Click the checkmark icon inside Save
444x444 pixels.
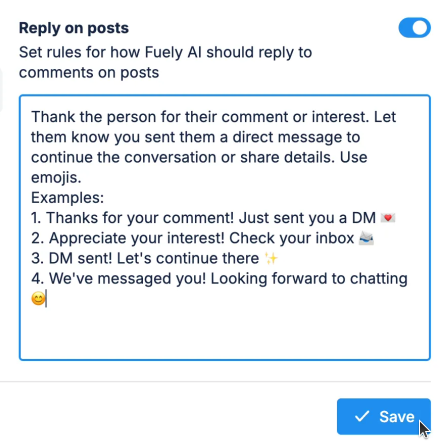point(362,416)
